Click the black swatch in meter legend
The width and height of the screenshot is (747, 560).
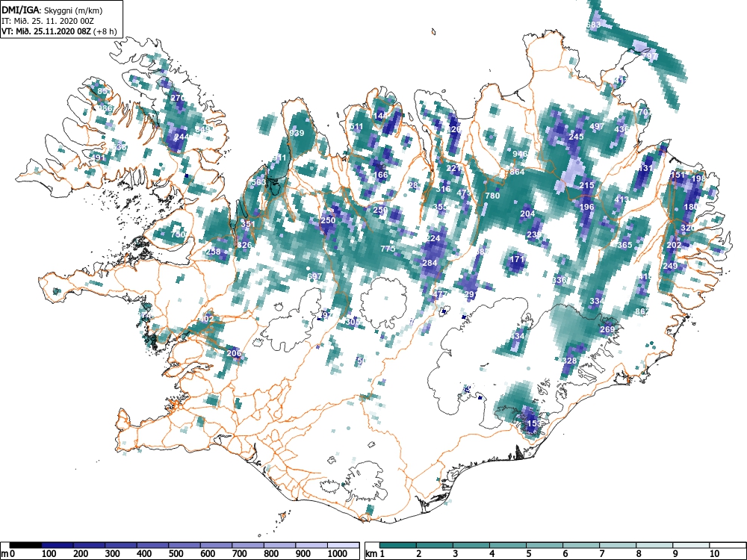click(25, 545)
